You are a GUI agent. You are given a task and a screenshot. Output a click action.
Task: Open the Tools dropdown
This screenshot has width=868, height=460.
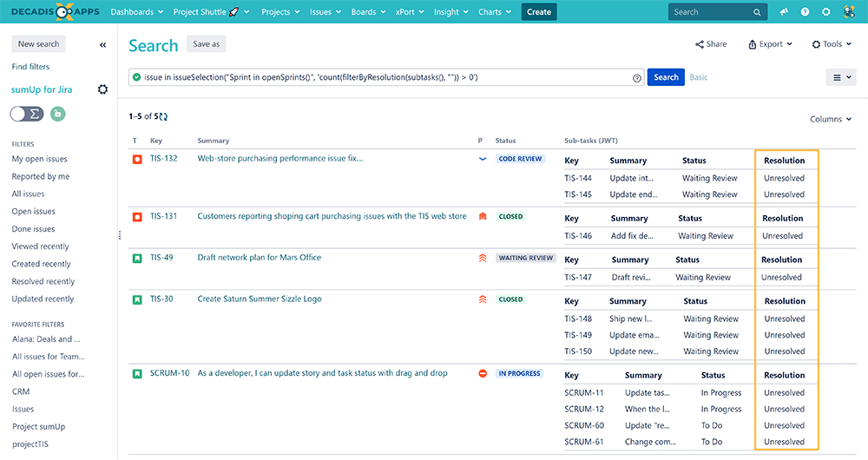(x=832, y=44)
